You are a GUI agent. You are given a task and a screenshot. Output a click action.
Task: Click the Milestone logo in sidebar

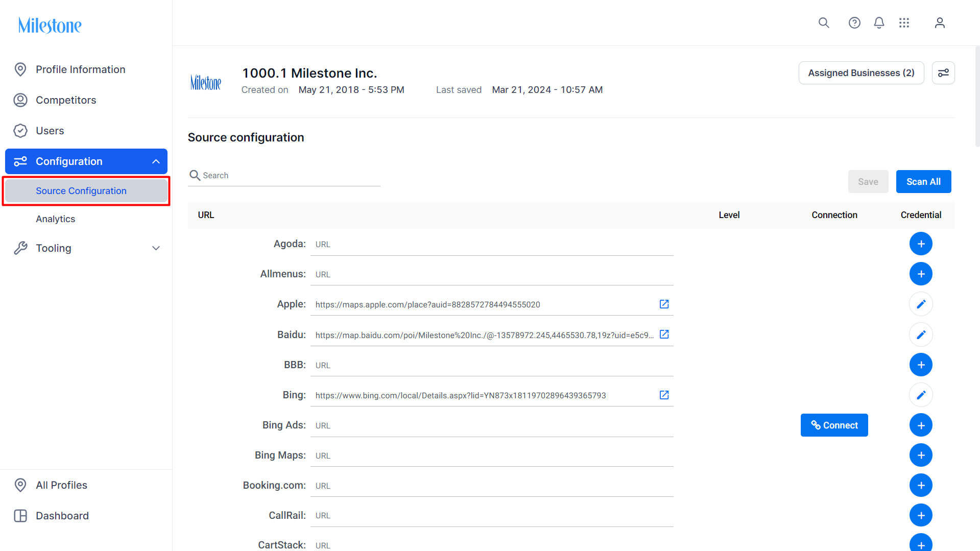50,25
